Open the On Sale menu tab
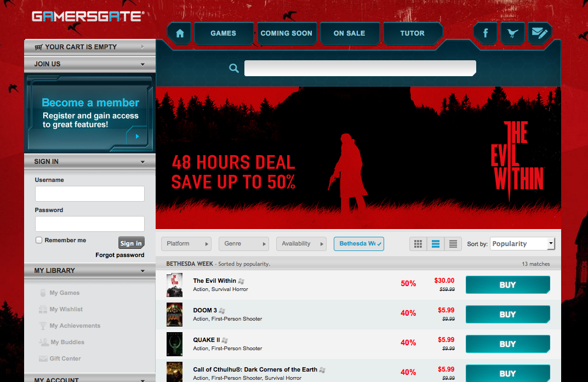The width and height of the screenshot is (588, 382). [x=350, y=33]
